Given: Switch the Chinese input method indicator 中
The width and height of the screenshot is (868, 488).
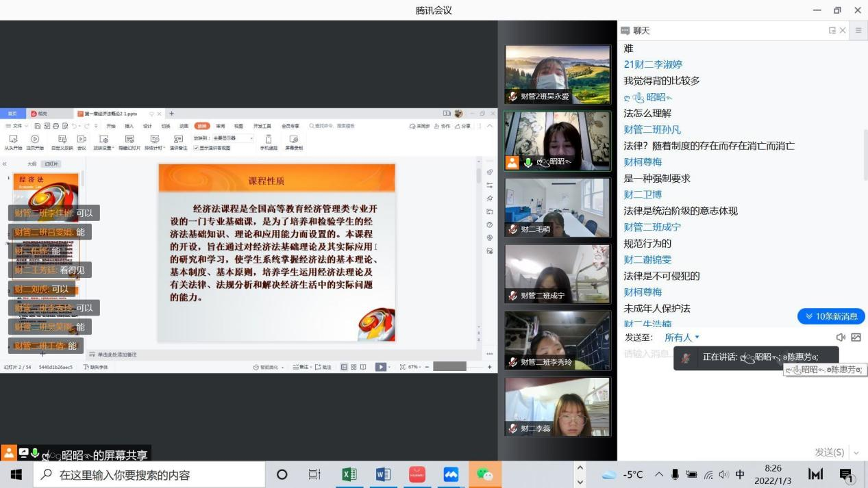Looking at the screenshot, I should coord(740,474).
